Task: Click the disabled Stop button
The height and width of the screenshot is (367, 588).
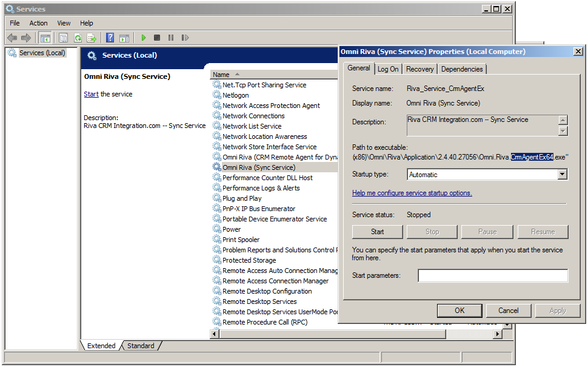Action: (432, 232)
